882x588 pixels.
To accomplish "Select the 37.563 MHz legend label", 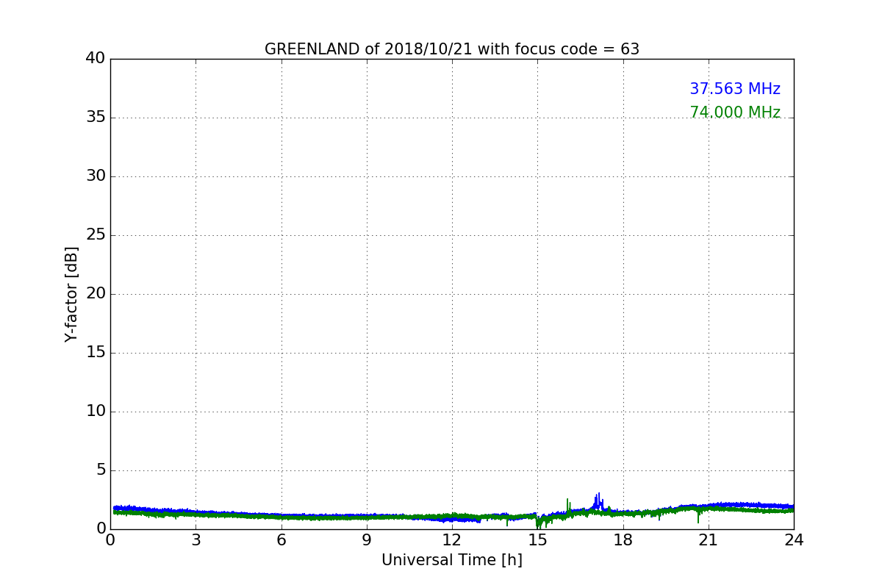I will [x=735, y=89].
